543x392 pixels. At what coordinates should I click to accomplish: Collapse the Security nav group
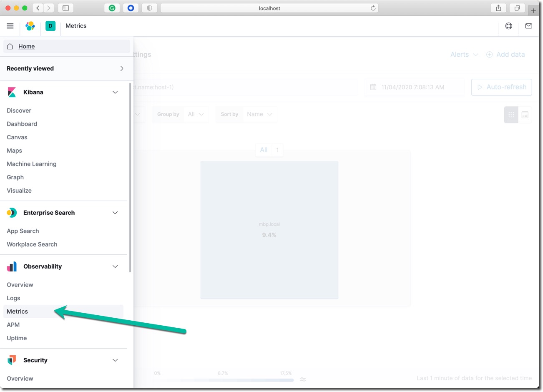(115, 360)
